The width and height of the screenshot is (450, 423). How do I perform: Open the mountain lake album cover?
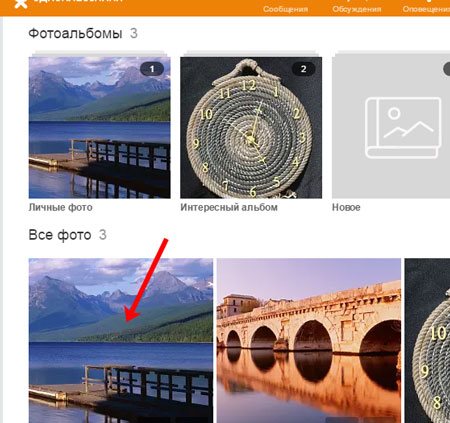pos(100,128)
